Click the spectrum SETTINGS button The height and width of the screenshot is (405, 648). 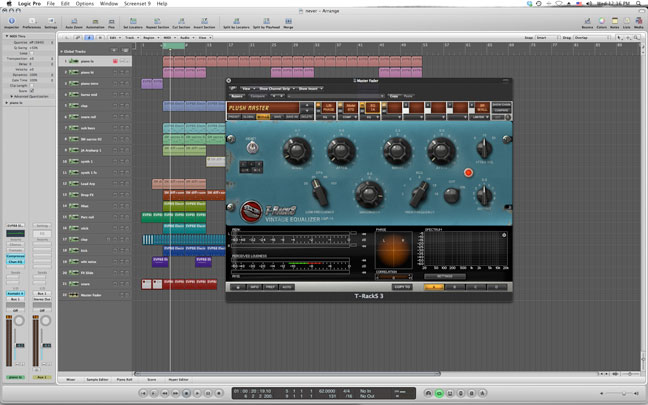(445, 276)
